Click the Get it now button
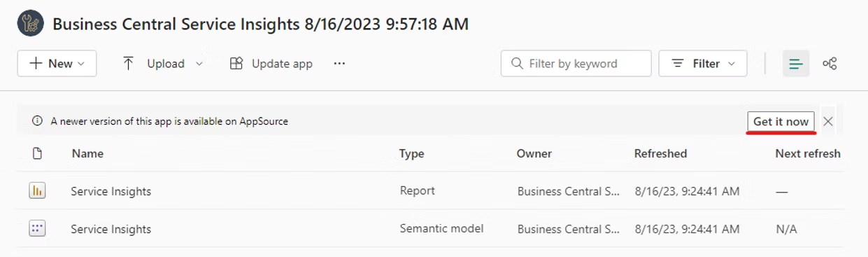The width and height of the screenshot is (868, 257). click(781, 121)
